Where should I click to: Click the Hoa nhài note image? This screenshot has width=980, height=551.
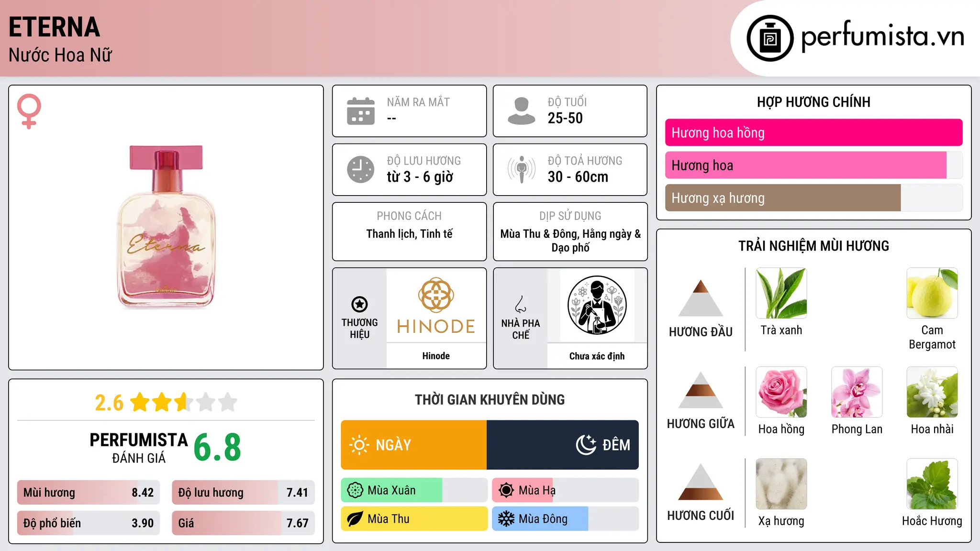tap(932, 392)
